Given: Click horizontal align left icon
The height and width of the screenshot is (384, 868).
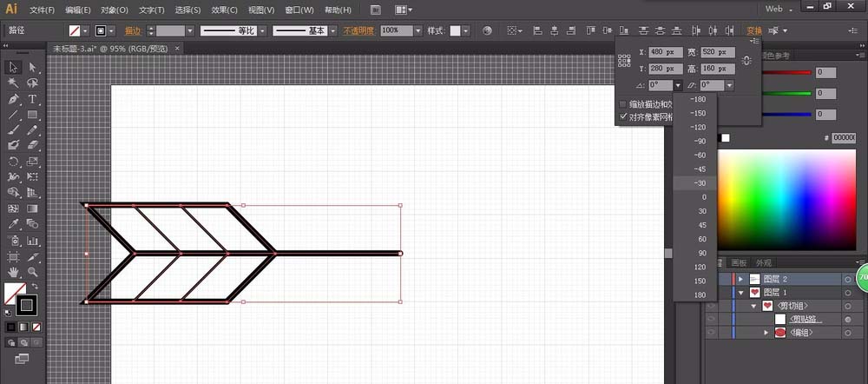Looking at the screenshot, I should [x=537, y=31].
